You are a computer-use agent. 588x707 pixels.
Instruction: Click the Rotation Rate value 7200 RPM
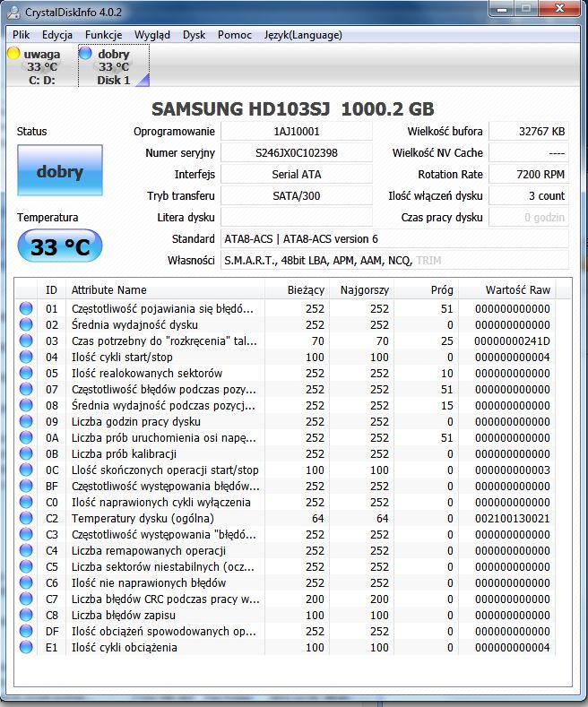tap(529, 174)
